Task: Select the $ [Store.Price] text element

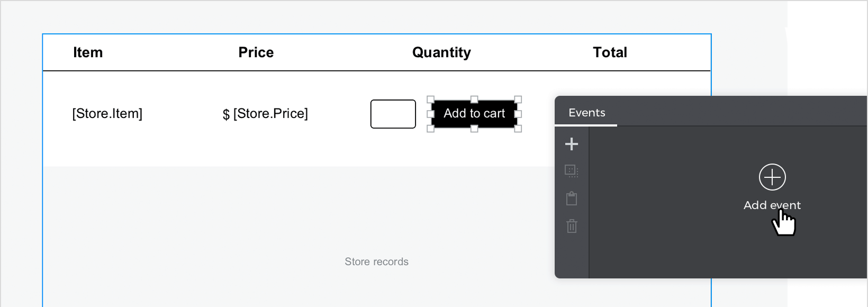Action: [x=265, y=114]
